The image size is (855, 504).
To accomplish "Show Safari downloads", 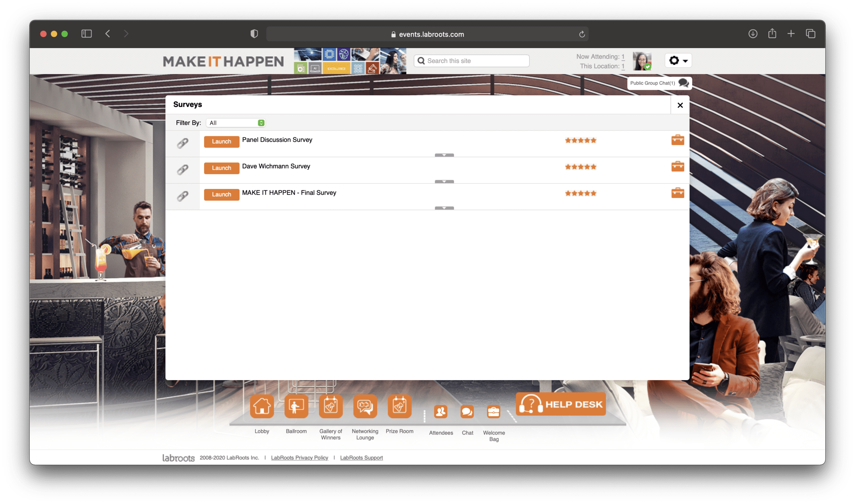I will (752, 34).
